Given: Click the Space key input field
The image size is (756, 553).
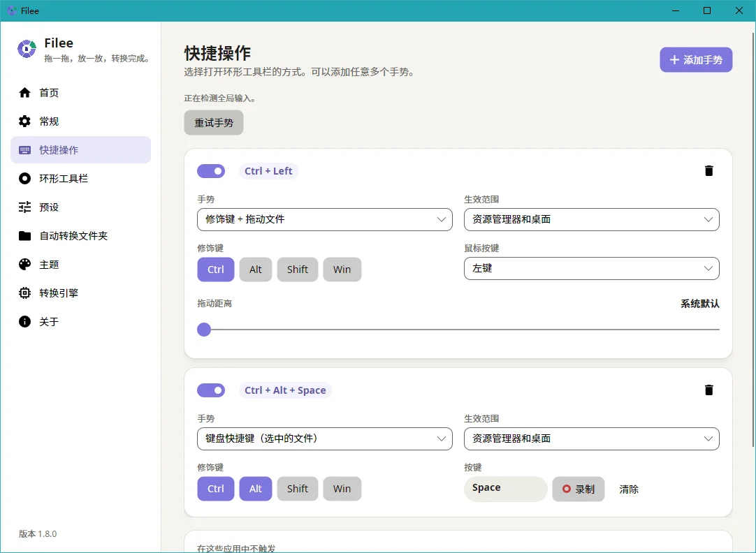Looking at the screenshot, I should pyautogui.click(x=505, y=489).
